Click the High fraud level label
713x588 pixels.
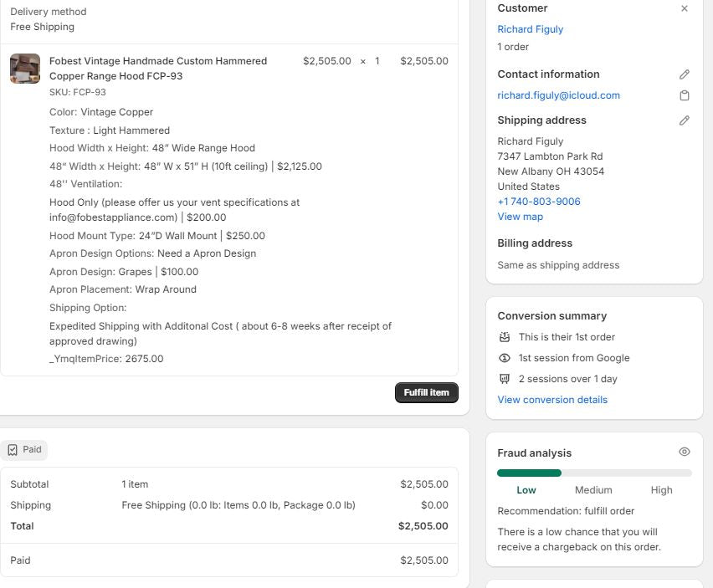661,490
